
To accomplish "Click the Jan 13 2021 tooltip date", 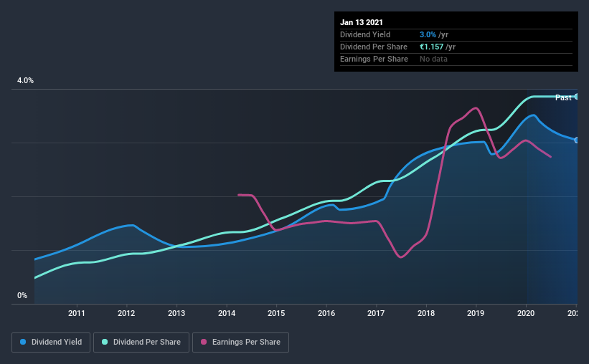I will coord(362,22).
